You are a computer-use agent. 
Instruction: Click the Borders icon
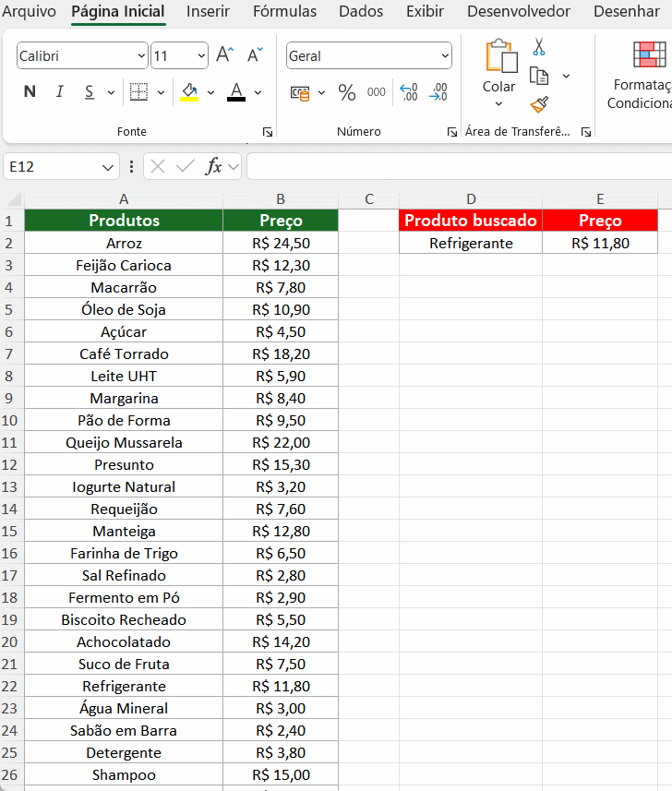point(138,91)
